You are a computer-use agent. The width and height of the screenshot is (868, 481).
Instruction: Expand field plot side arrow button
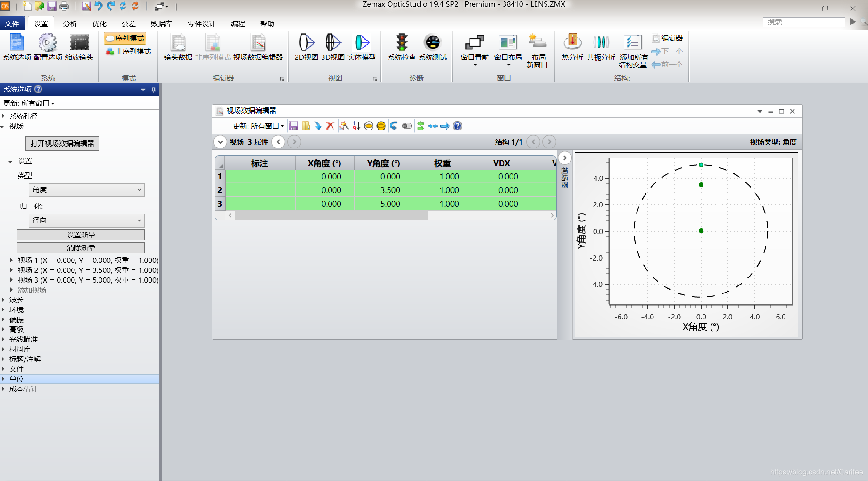tap(565, 158)
